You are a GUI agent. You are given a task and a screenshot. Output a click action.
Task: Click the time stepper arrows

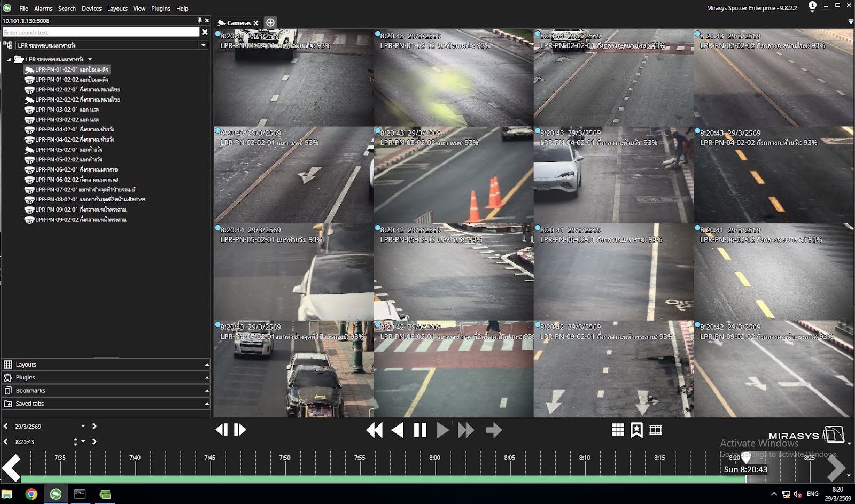[75, 441]
